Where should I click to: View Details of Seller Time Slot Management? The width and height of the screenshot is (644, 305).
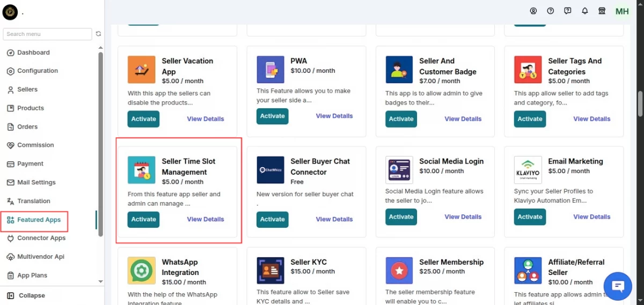(206, 219)
